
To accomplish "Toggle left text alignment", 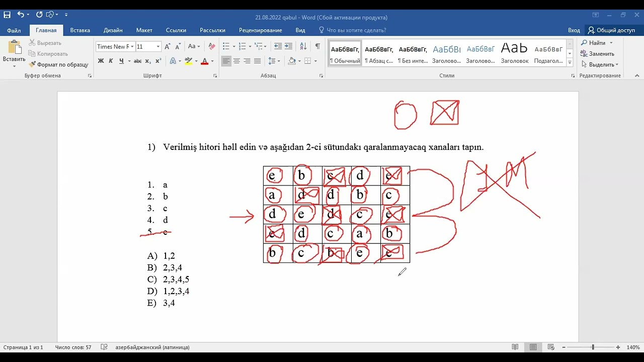I will click(226, 61).
